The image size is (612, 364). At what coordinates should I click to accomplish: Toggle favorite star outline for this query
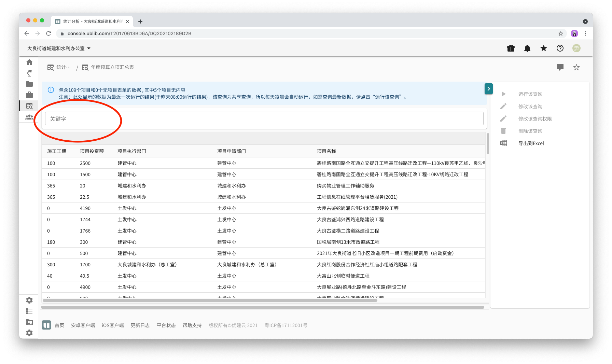(x=576, y=67)
